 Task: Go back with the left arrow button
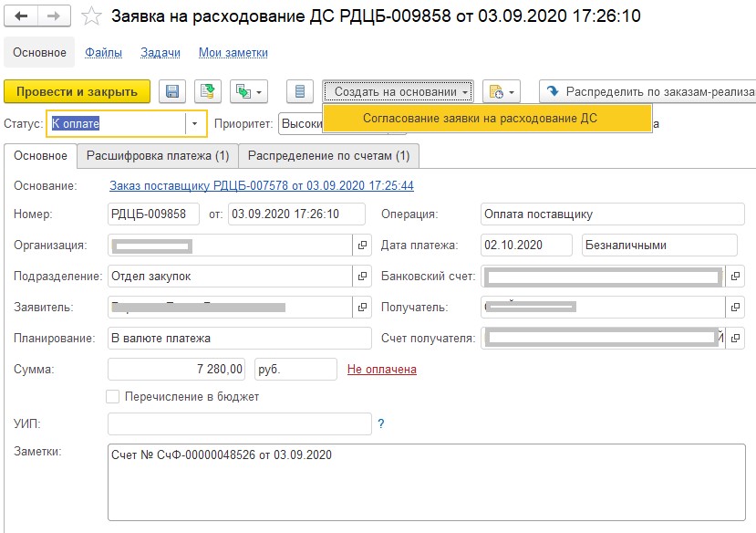[x=21, y=16]
